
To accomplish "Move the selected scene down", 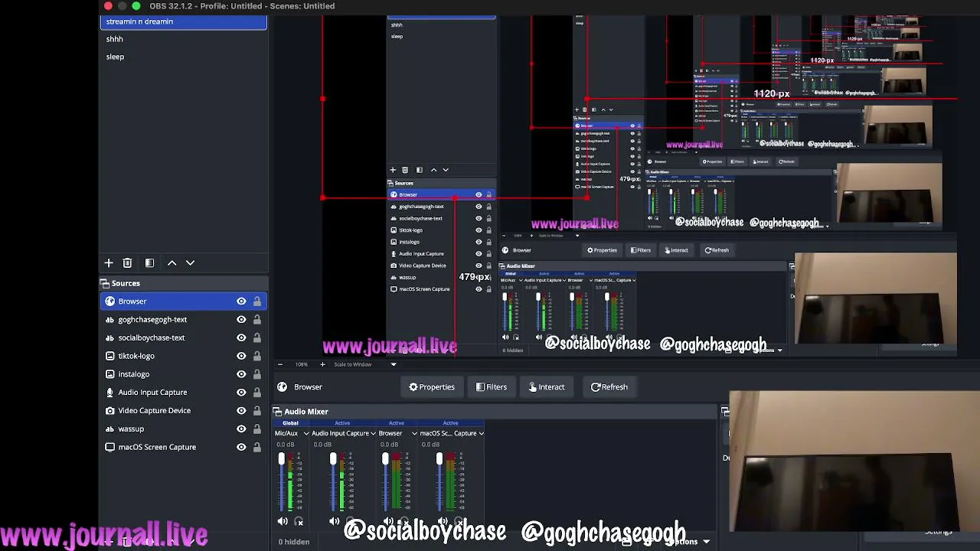I will (x=190, y=263).
